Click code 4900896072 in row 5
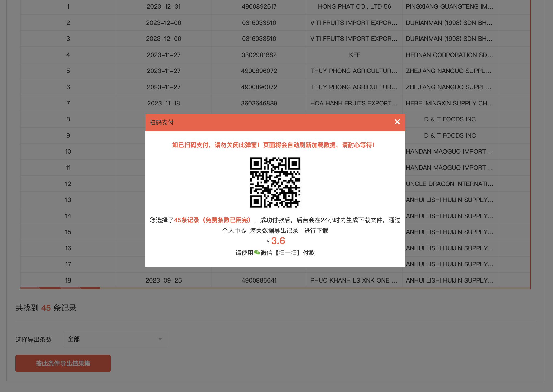This screenshot has width=553, height=392. pyautogui.click(x=259, y=71)
